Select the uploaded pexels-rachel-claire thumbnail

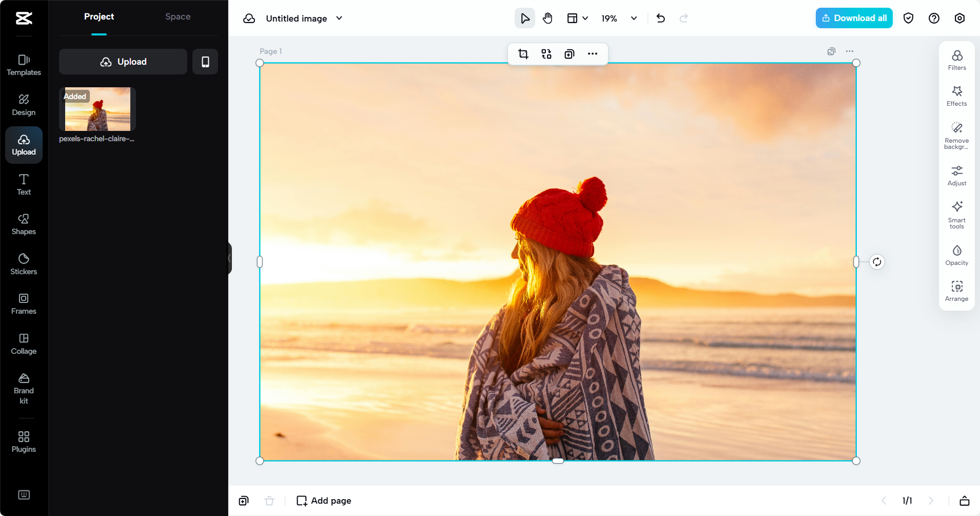coord(97,109)
